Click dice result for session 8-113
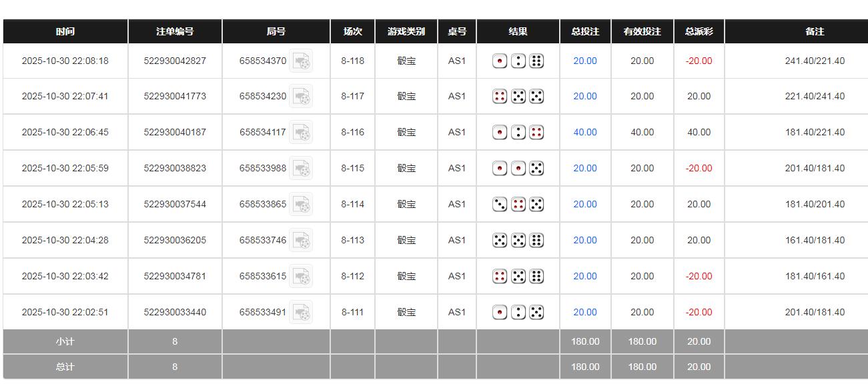This screenshot has height=388, width=868. pyautogui.click(x=518, y=241)
